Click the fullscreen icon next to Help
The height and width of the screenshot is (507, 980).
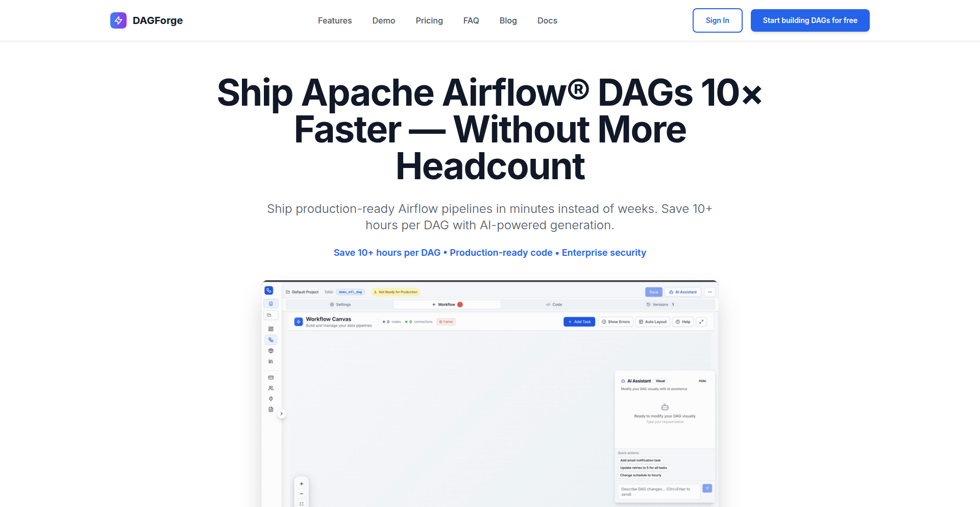pyautogui.click(x=701, y=322)
